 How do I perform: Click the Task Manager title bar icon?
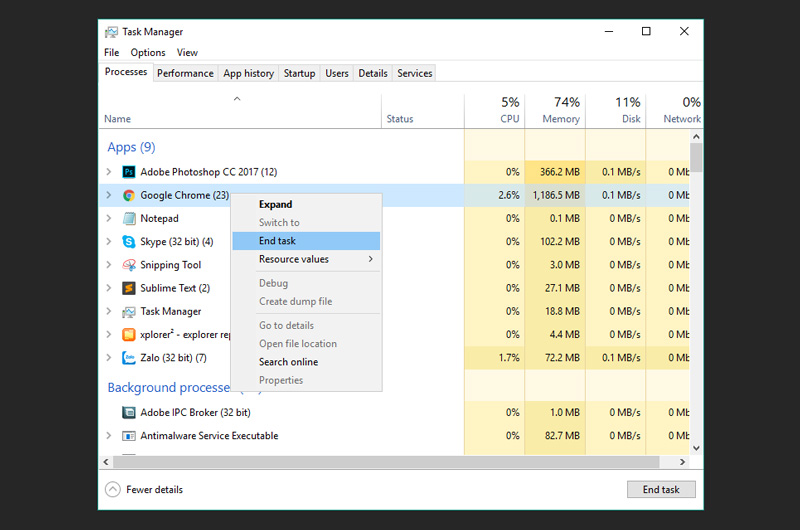111,32
